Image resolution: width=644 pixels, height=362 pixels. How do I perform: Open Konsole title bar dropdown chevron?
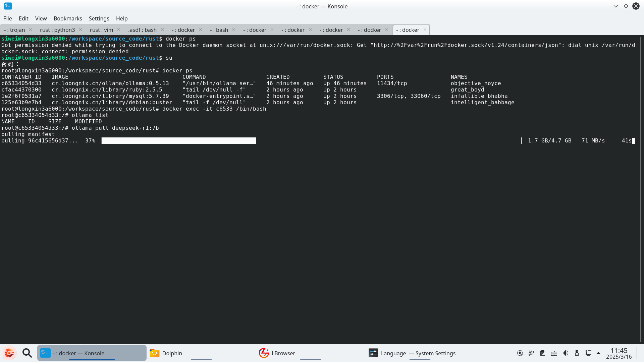pyautogui.click(x=616, y=6)
